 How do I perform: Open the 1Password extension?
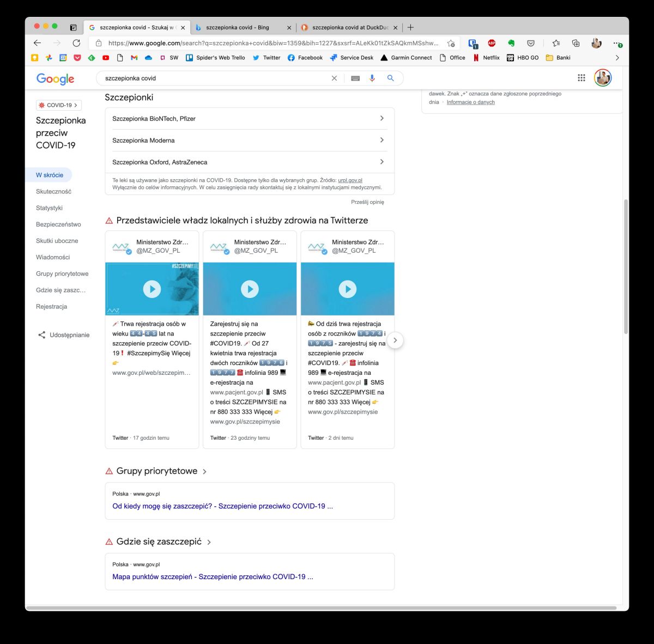[x=473, y=43]
